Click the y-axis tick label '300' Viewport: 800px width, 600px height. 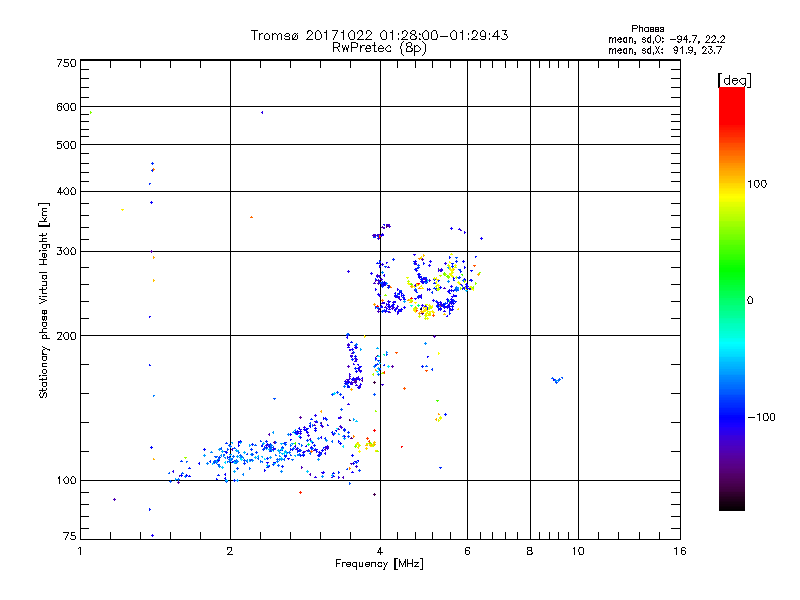tap(66, 252)
